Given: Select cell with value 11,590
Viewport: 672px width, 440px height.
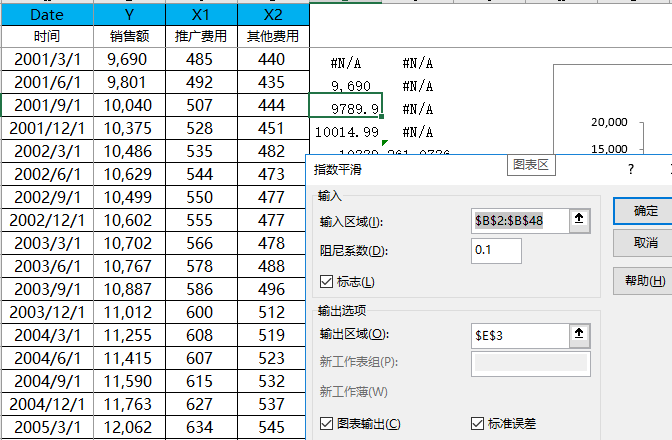Looking at the screenshot, I should (129, 381).
